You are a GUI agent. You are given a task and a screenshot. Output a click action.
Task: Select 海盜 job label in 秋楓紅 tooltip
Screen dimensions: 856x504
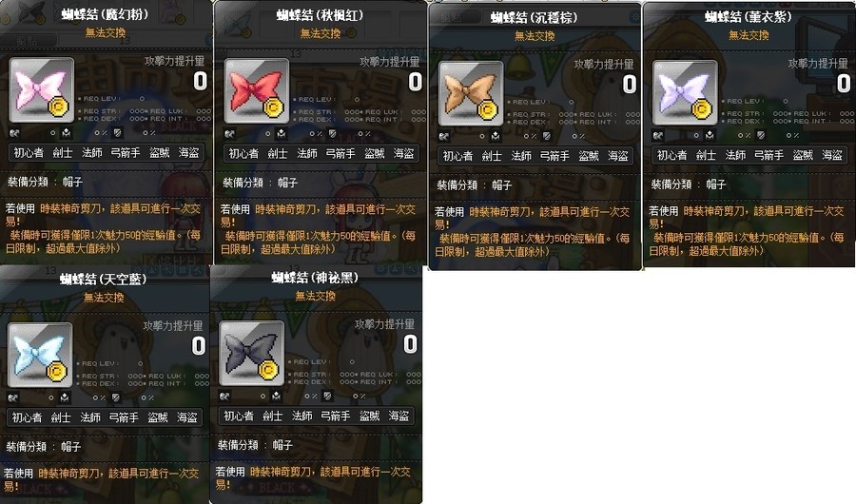[404, 154]
